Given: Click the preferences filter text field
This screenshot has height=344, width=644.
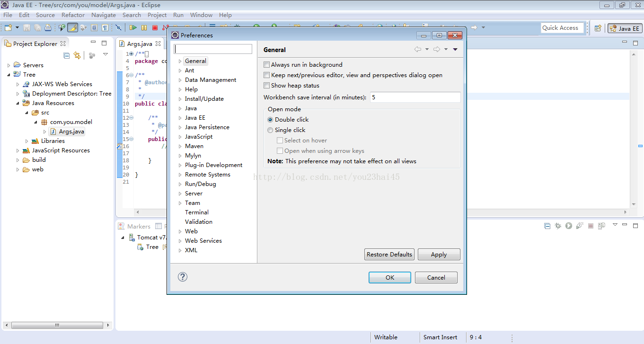Looking at the screenshot, I should 213,49.
